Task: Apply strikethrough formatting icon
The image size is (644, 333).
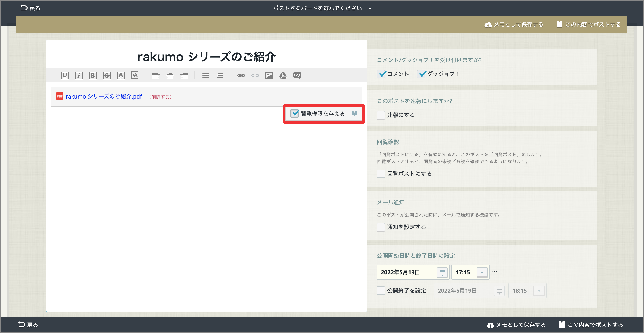Action: (x=107, y=75)
